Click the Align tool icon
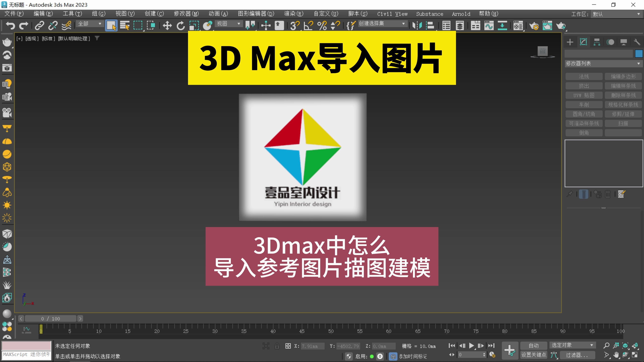This screenshot has width=644, height=362. [x=430, y=25]
